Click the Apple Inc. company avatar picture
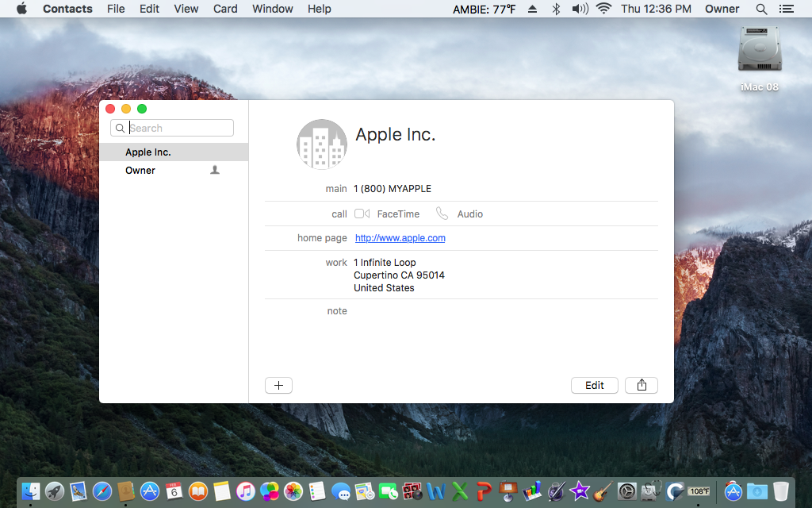812x508 pixels. (x=322, y=144)
